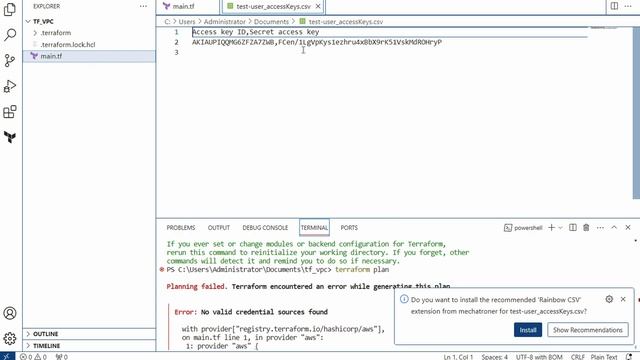Click the Access key ID header line
Image resolution: width=640 pixels, height=360 pixels.
coord(256,32)
